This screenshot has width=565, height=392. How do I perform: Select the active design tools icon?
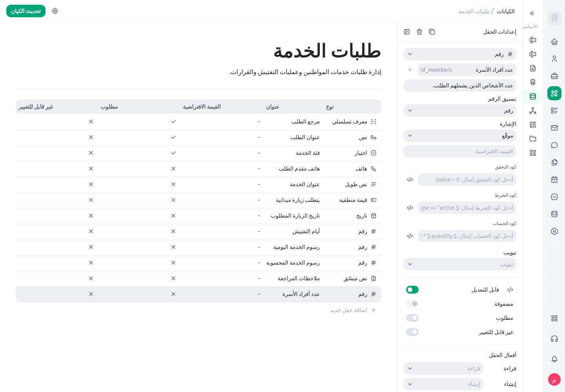coord(554,93)
